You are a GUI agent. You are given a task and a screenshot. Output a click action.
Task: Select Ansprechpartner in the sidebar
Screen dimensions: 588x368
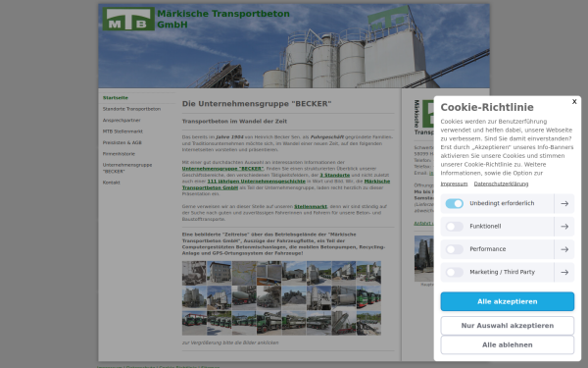122,120
